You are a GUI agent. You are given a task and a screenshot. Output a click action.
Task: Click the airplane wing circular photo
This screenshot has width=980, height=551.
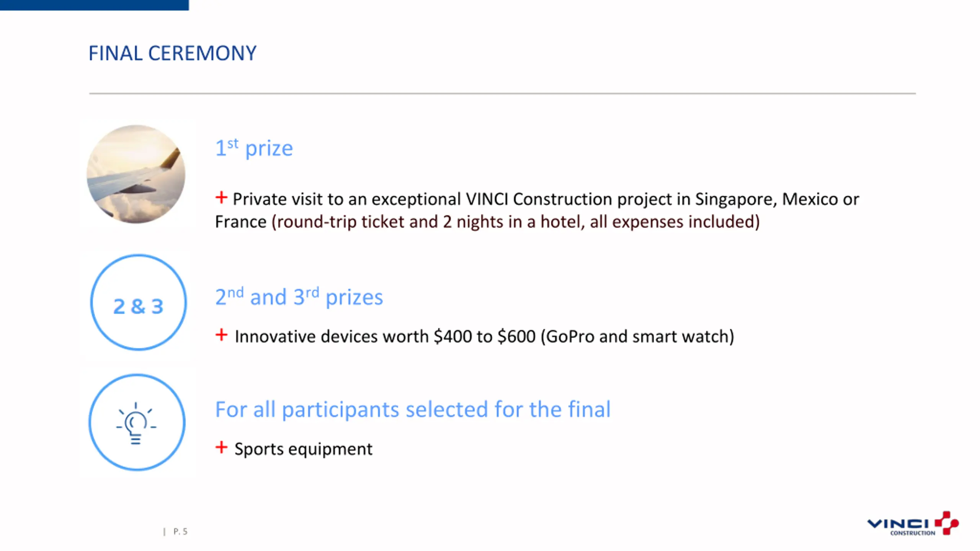point(136,174)
